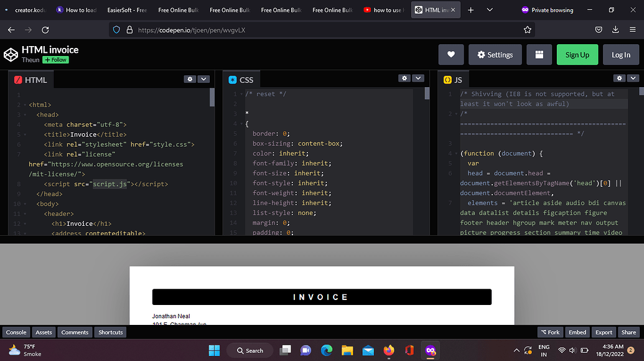Screen dimensions: 644x361
Task: Click the Jonathan Neal address text
Action: (171, 316)
